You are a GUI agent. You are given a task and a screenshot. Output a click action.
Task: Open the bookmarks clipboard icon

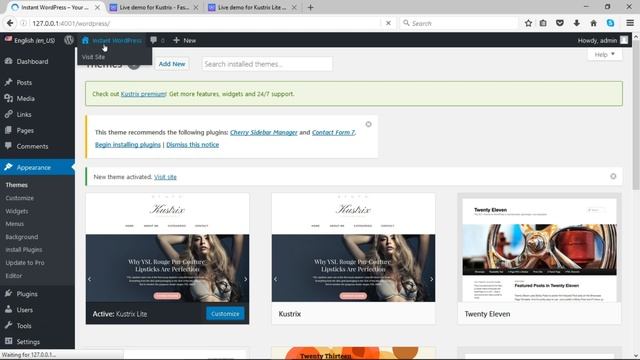pos(543,23)
